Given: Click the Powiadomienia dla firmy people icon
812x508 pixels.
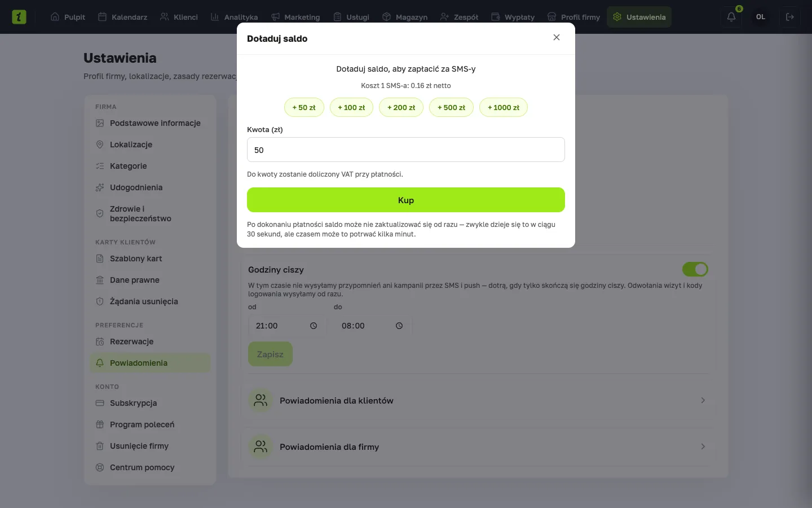Looking at the screenshot, I should coord(261,446).
